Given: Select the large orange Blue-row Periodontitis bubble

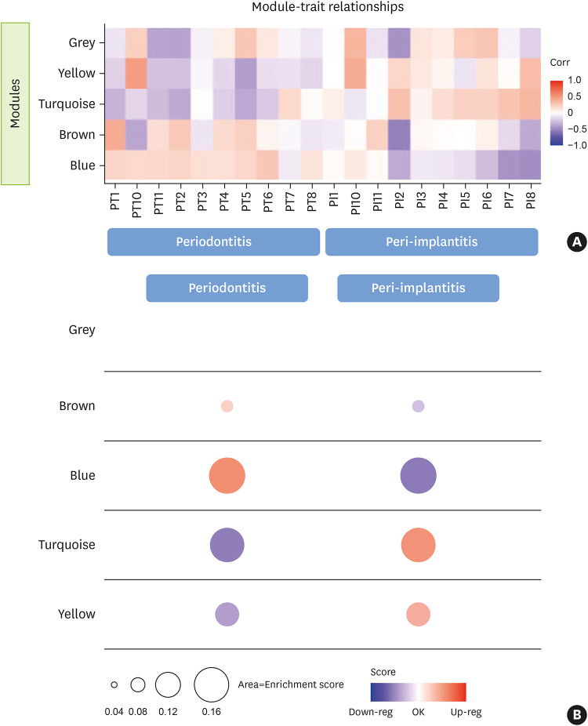Looking at the screenshot, I should (x=227, y=476).
